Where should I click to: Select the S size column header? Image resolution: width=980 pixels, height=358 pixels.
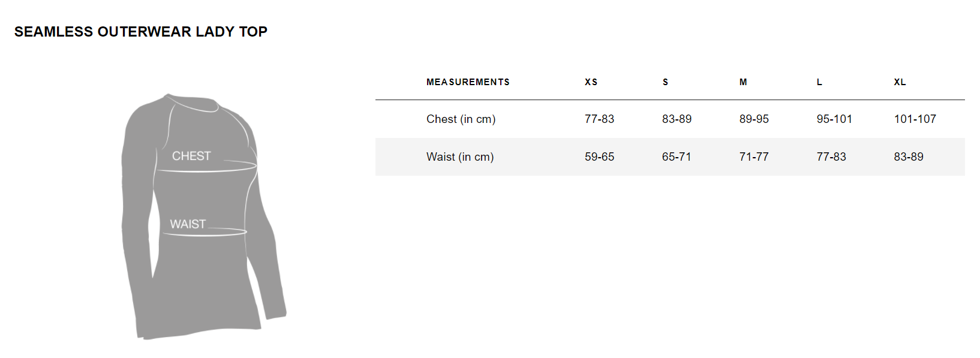point(665,82)
